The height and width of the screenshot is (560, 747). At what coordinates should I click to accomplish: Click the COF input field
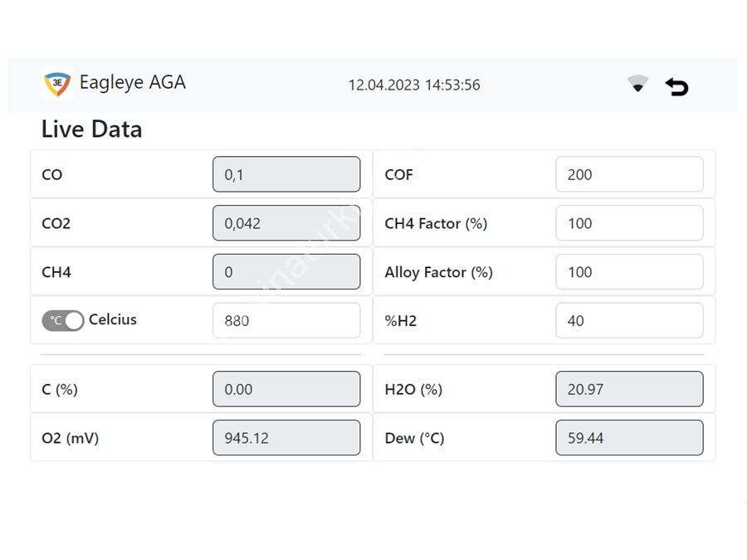(628, 174)
